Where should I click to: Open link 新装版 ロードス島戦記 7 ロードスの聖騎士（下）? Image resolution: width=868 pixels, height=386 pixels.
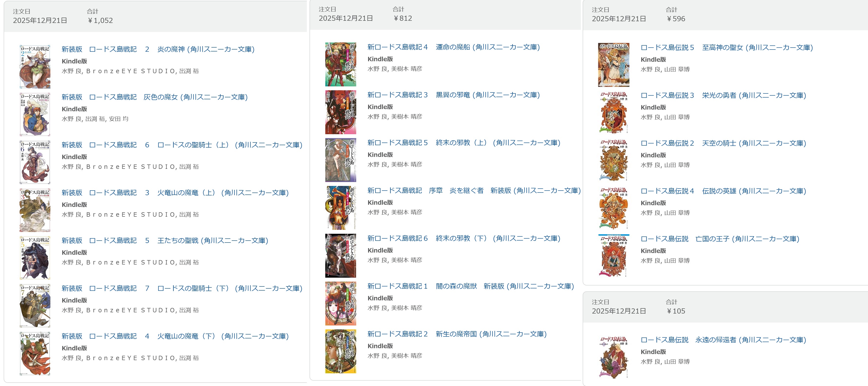pyautogui.click(x=182, y=288)
